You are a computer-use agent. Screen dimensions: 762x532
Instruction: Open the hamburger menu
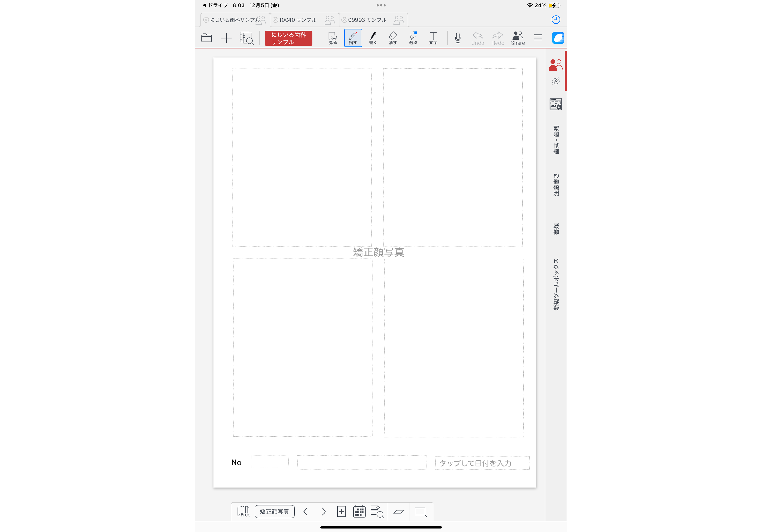click(538, 38)
